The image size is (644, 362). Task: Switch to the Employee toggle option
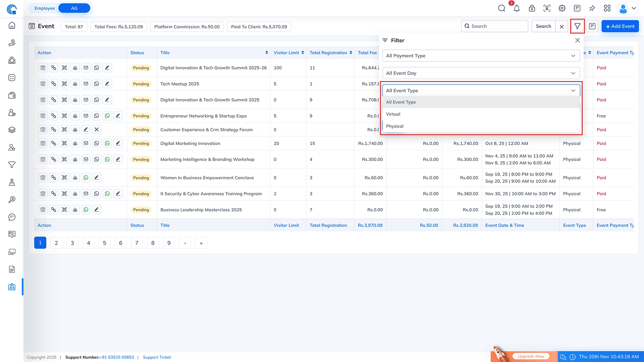click(45, 8)
